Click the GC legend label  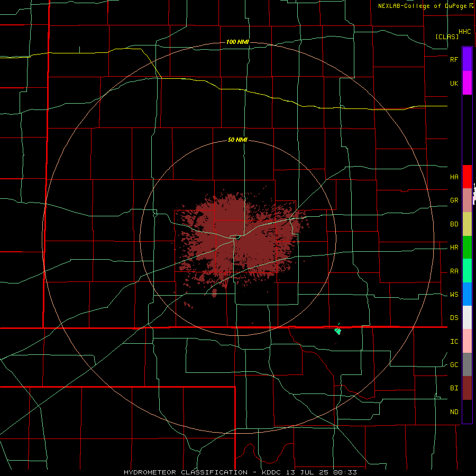(x=454, y=365)
